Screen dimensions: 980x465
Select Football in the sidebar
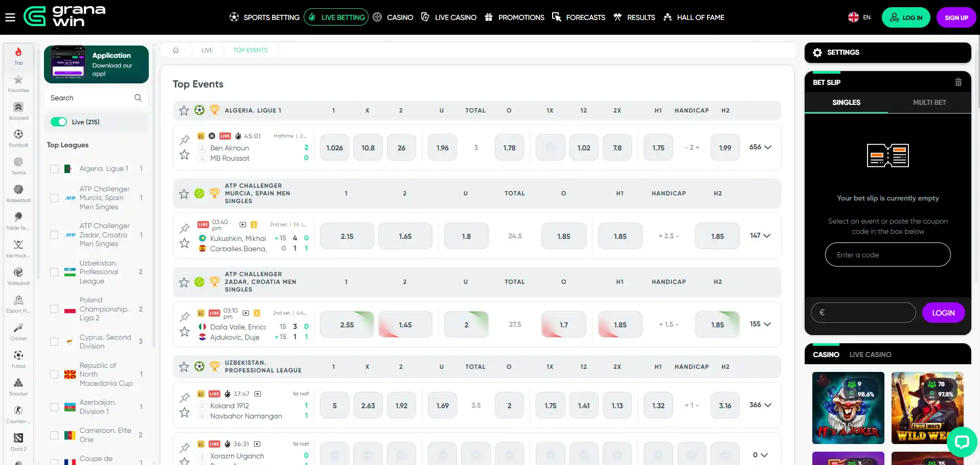[x=18, y=139]
